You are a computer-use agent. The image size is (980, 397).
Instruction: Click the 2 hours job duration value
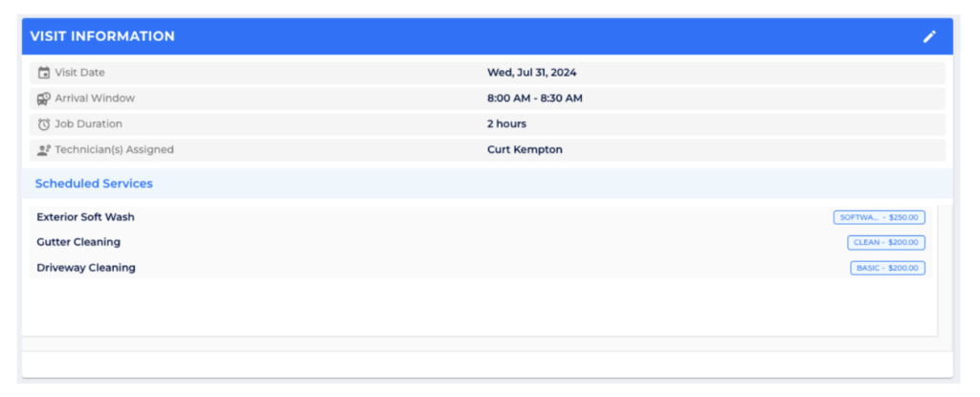point(506,124)
